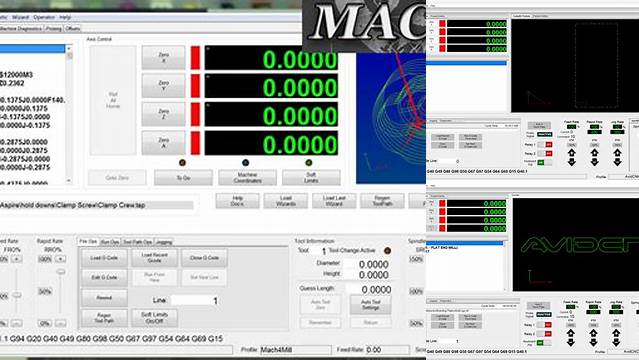The width and height of the screenshot is (639, 360).
Task: Click the G-code list scroll down arrow
Action: (x=68, y=180)
